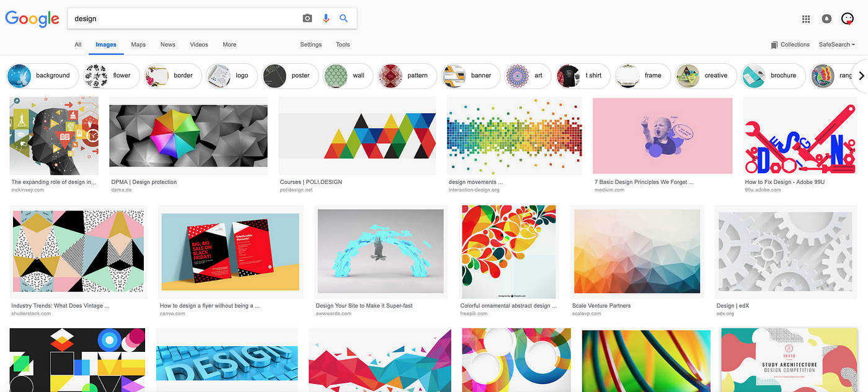Open Collections bookmark icon
Screen dimensions: 868x392
click(774, 45)
